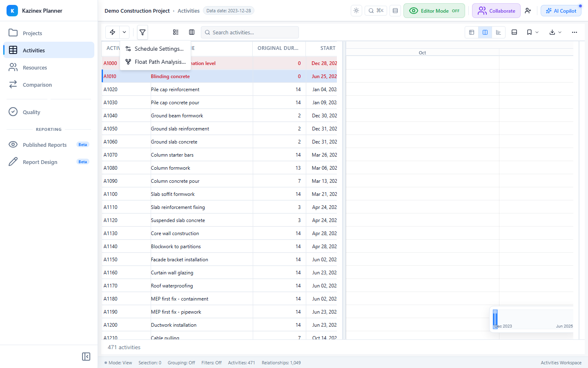Open the Projects folder icon in sidebar
The image size is (588, 368).
(13, 33)
